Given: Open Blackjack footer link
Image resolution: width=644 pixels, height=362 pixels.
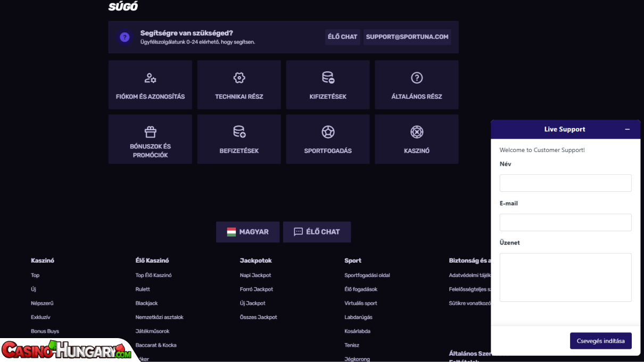Looking at the screenshot, I should coord(146,303).
